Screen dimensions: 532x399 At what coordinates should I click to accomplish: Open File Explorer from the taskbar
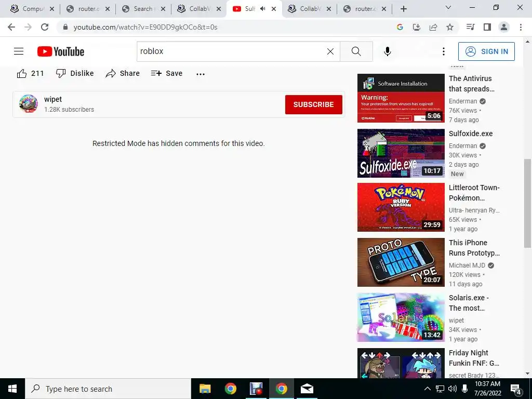(x=205, y=389)
